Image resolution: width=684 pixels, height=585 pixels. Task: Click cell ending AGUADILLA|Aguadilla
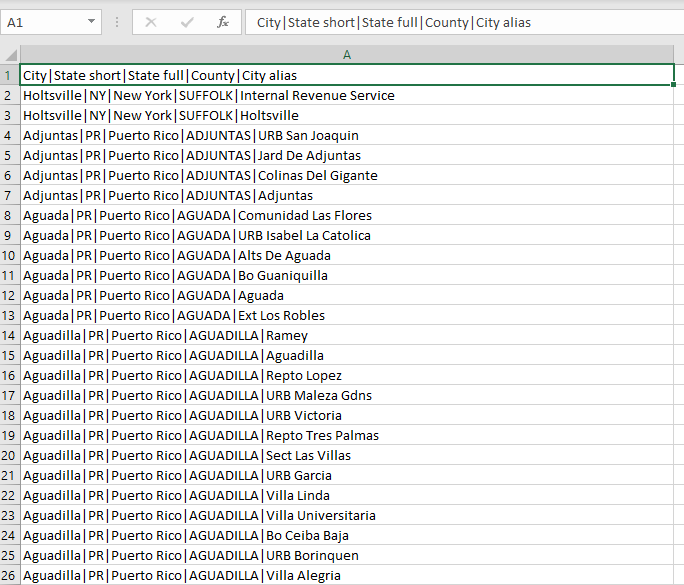[x=347, y=356]
